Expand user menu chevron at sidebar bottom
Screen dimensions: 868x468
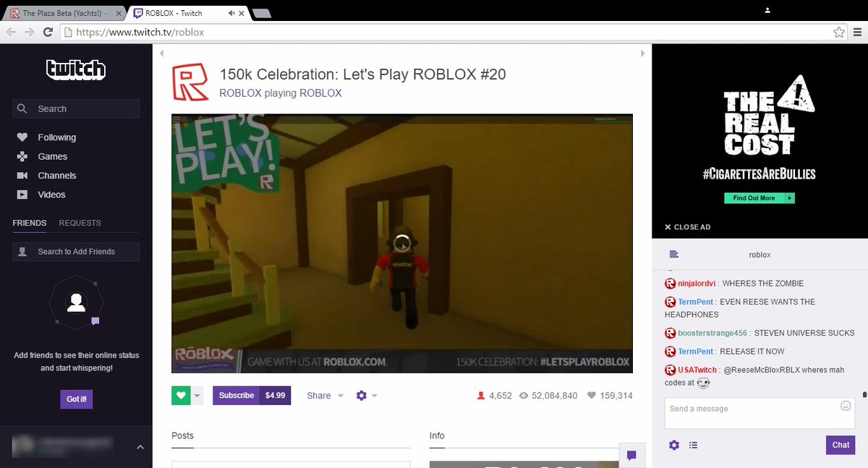(x=140, y=448)
